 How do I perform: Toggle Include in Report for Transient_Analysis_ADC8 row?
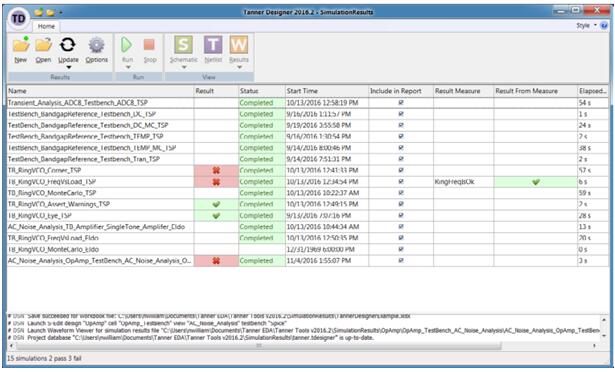(401, 102)
